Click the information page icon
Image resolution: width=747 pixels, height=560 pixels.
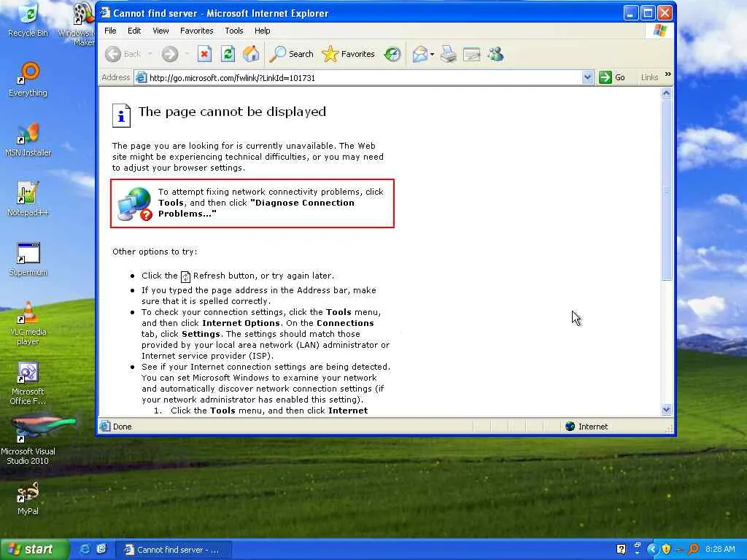(121, 115)
